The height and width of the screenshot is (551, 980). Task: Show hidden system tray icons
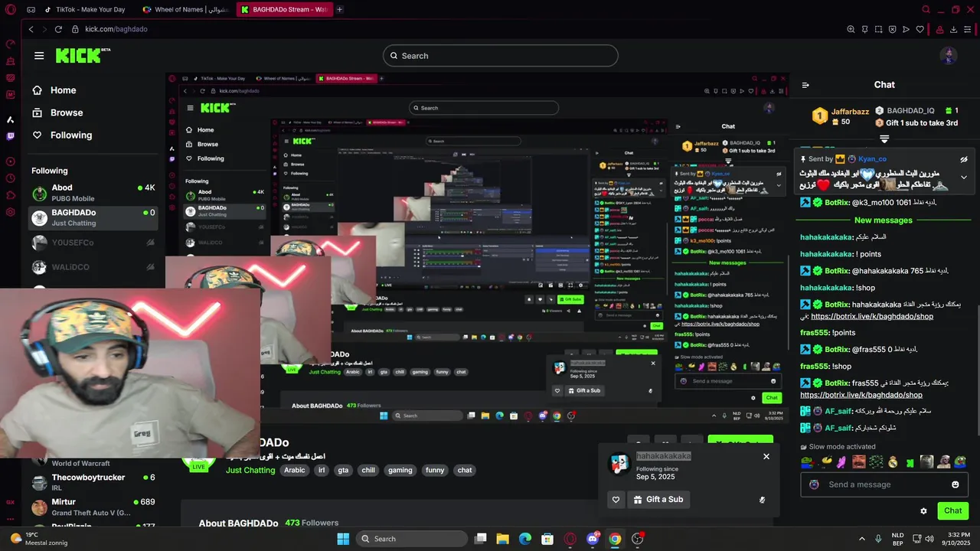pyautogui.click(x=861, y=539)
